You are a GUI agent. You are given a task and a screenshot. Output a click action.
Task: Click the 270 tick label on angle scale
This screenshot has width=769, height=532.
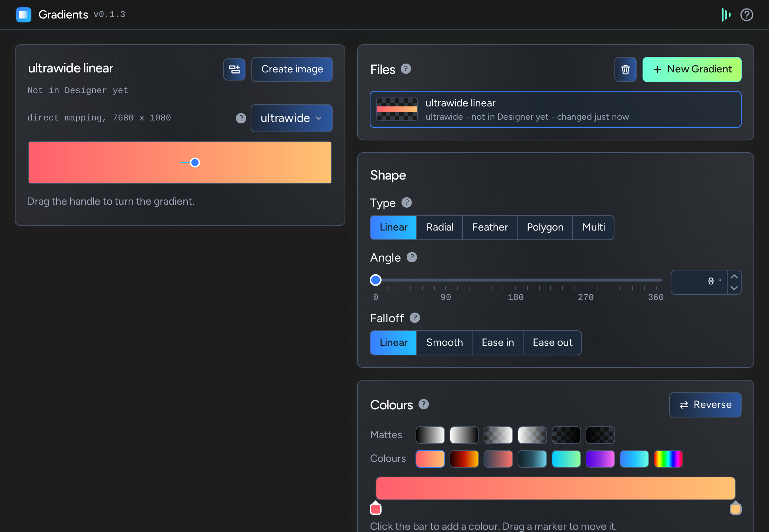(586, 297)
